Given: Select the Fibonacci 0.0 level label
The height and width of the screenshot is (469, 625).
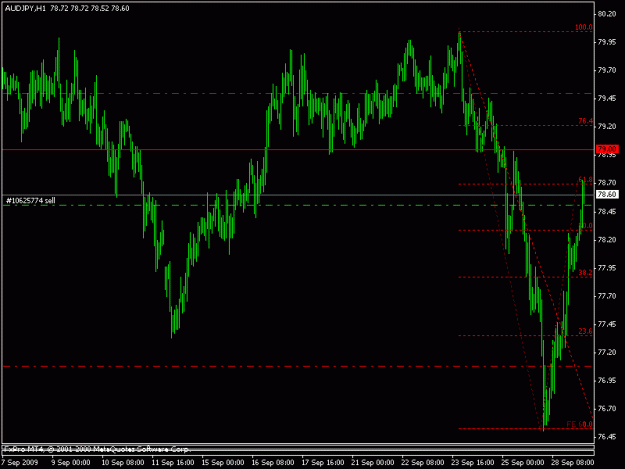Looking at the screenshot, I should [587, 424].
